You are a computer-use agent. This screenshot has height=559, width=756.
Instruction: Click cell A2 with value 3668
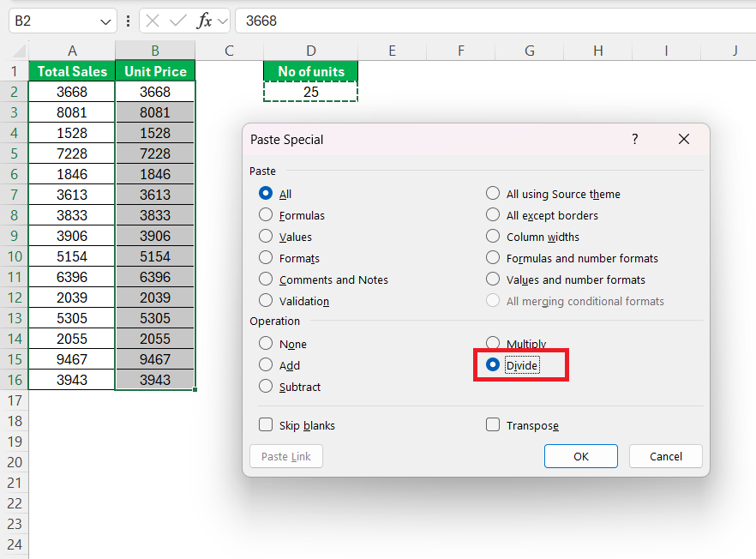point(72,92)
